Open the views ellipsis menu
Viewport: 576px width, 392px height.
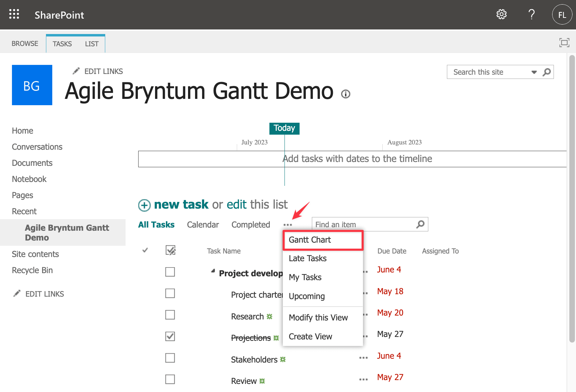coord(288,225)
